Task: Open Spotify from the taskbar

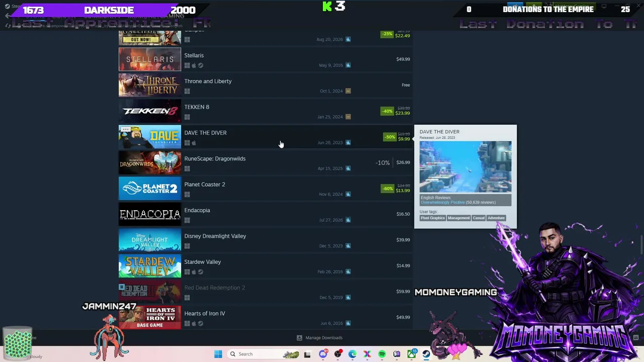Action: [382, 354]
